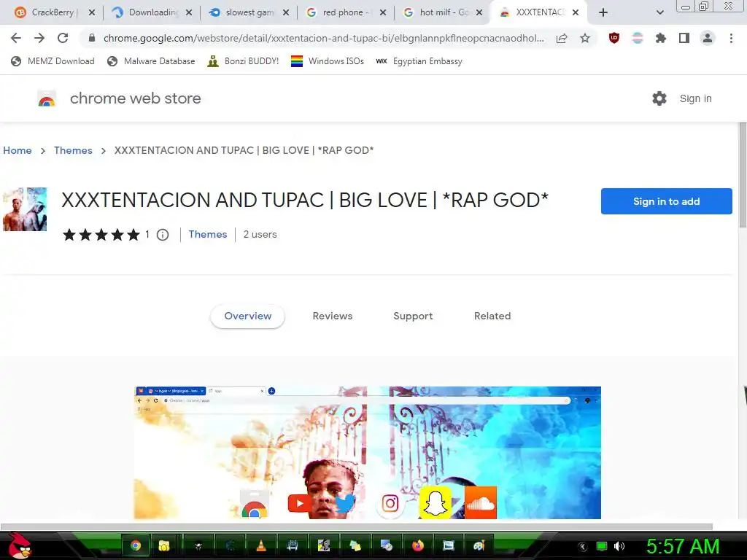Open the Support tab

413,316
